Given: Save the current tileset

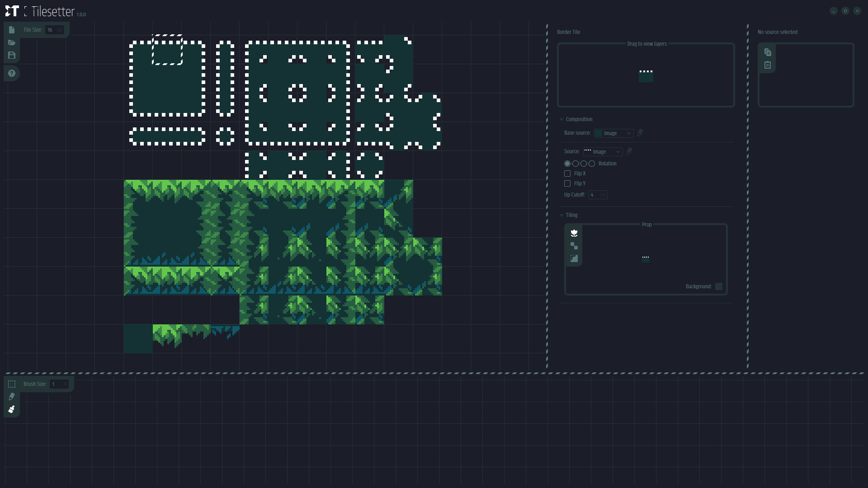Looking at the screenshot, I should click(12, 55).
